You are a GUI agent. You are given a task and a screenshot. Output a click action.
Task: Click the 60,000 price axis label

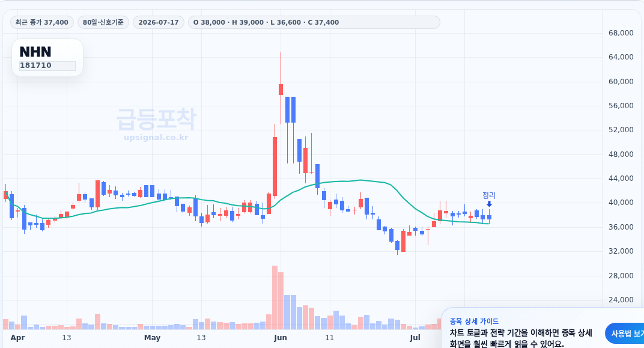coord(621,81)
